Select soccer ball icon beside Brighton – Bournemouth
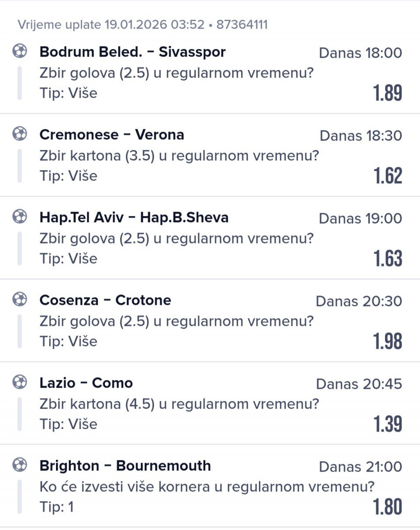This screenshot has height=530, width=420. point(20,464)
